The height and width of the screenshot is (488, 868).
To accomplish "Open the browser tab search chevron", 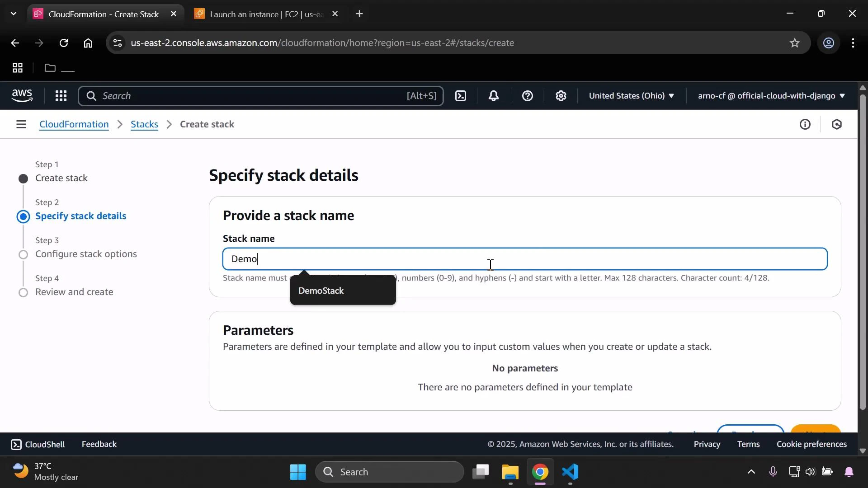I will pyautogui.click(x=14, y=14).
